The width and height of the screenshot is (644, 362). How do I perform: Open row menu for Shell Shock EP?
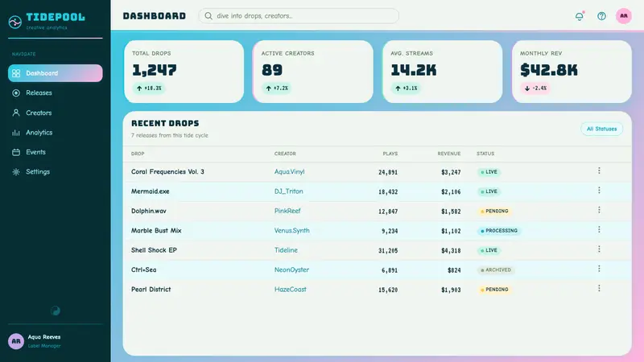tap(599, 249)
